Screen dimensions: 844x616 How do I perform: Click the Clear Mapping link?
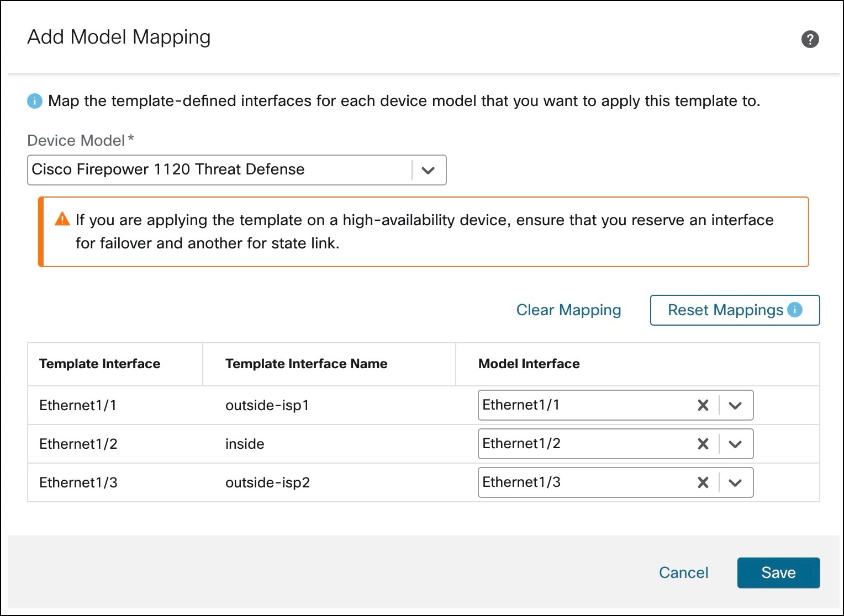tap(568, 310)
